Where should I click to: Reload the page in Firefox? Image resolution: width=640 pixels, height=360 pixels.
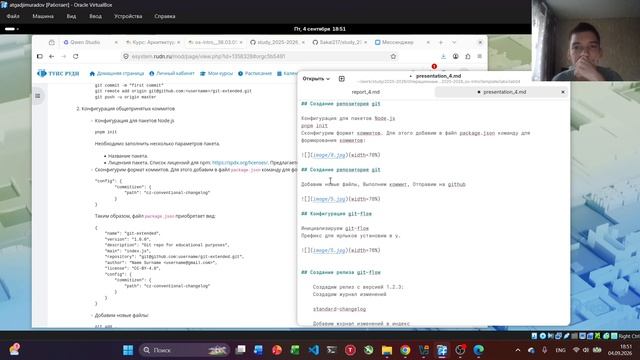(76, 56)
